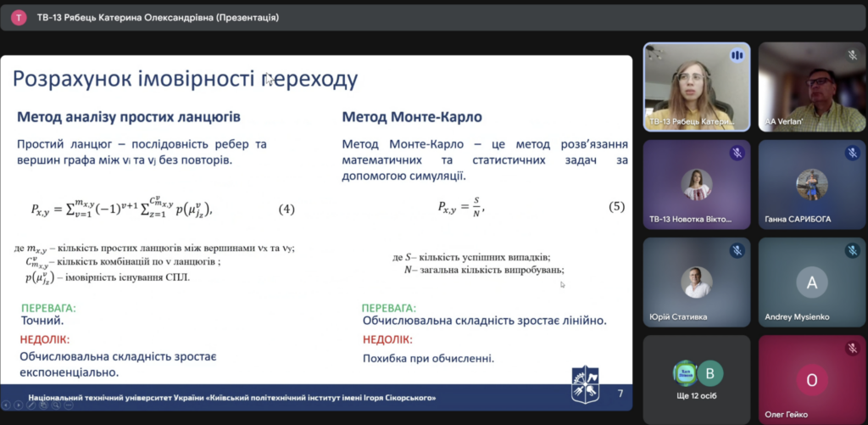868x425 pixels.
Task: Click the small round picture avatar beside B
Action: (685, 373)
